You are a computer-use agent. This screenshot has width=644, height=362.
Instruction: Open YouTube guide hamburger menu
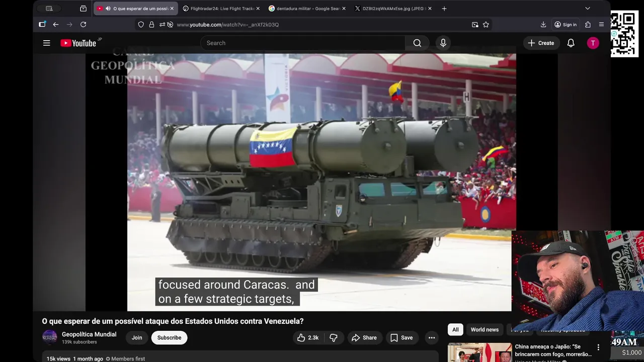47,43
